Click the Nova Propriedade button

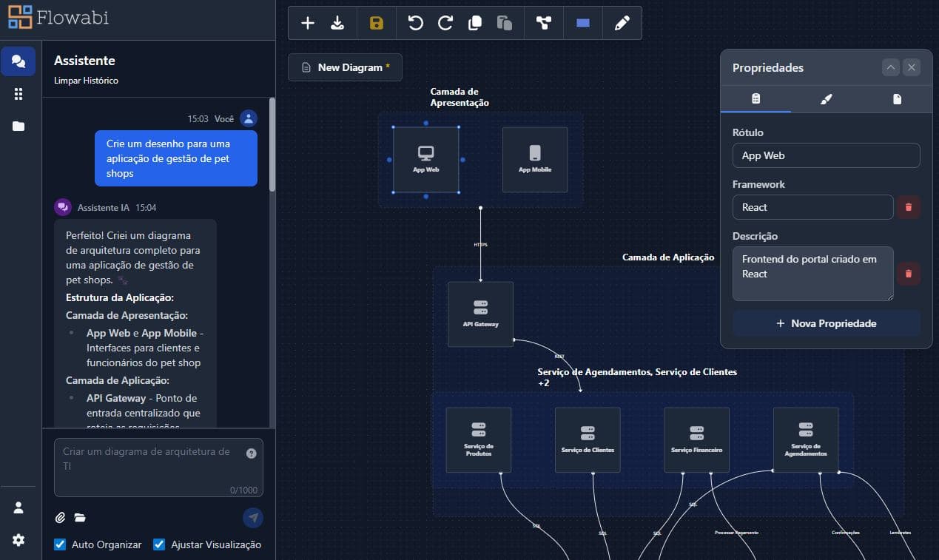[x=826, y=323]
